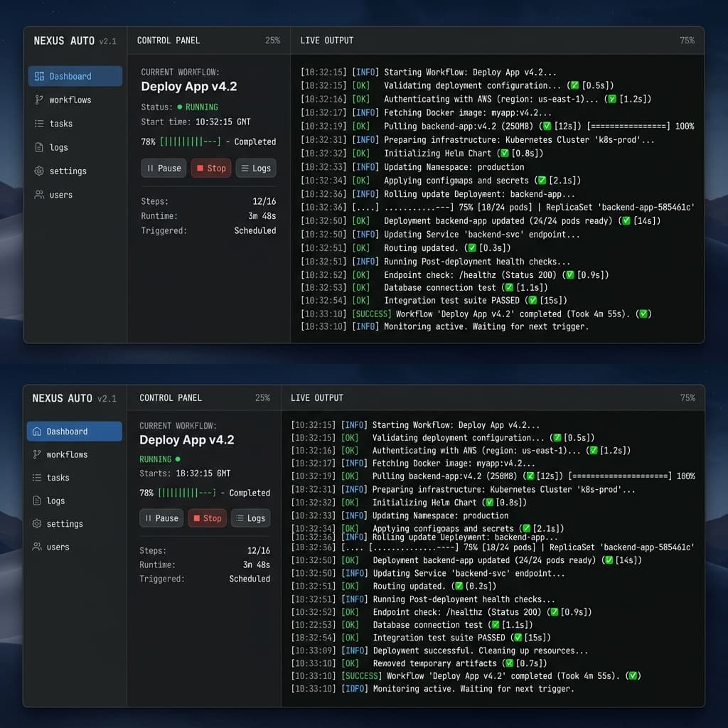The width and height of the screenshot is (728, 728).
Task: Click the tasks list icon in upper window
Action: (x=39, y=124)
